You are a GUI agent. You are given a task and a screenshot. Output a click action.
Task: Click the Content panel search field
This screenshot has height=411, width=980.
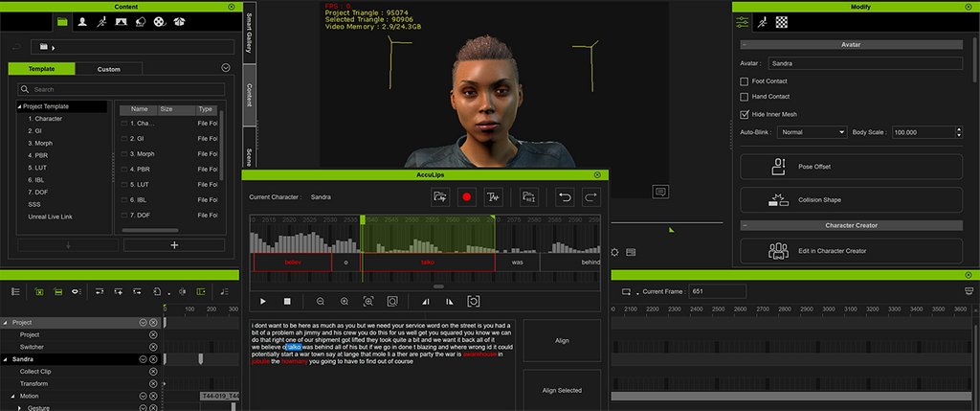pos(120,89)
